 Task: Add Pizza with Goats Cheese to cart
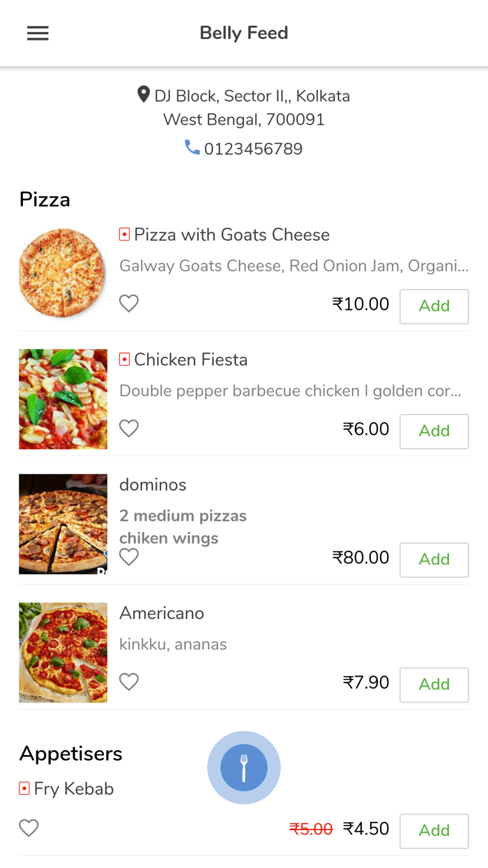(x=434, y=306)
